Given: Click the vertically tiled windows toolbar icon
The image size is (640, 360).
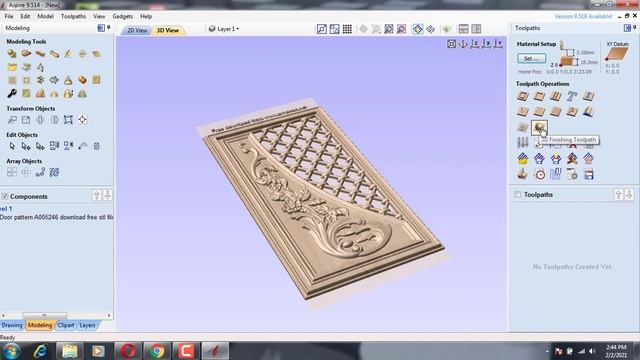Looking at the screenshot, I should pos(476,29).
